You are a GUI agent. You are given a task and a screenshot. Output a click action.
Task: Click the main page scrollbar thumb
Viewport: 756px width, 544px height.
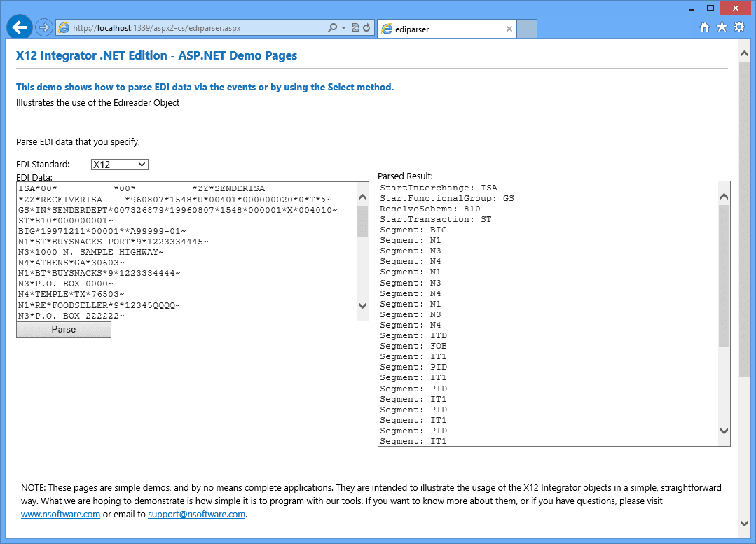[x=744, y=219]
